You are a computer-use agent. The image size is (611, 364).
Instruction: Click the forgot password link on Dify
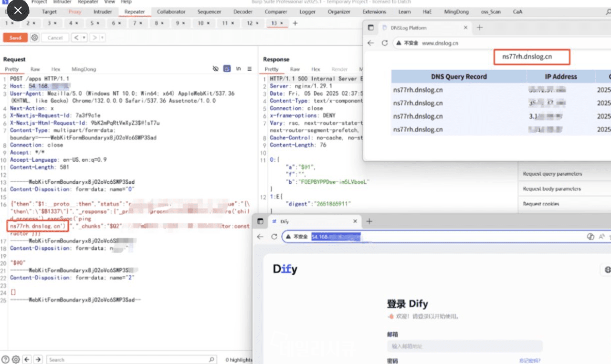tap(529, 361)
